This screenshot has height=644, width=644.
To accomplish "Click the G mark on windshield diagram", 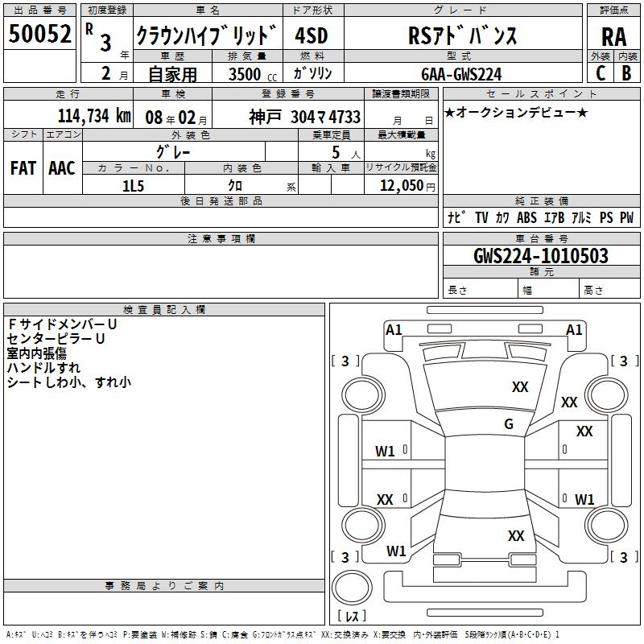I will click(509, 423).
